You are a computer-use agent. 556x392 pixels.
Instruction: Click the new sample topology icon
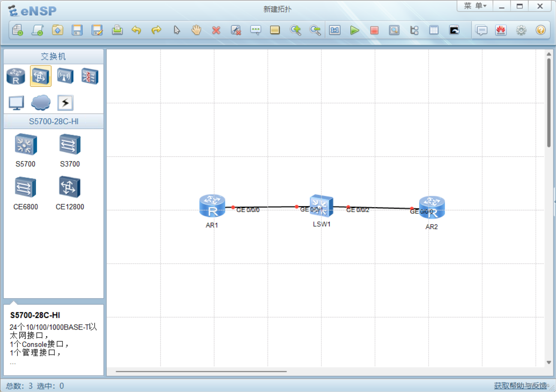point(37,30)
